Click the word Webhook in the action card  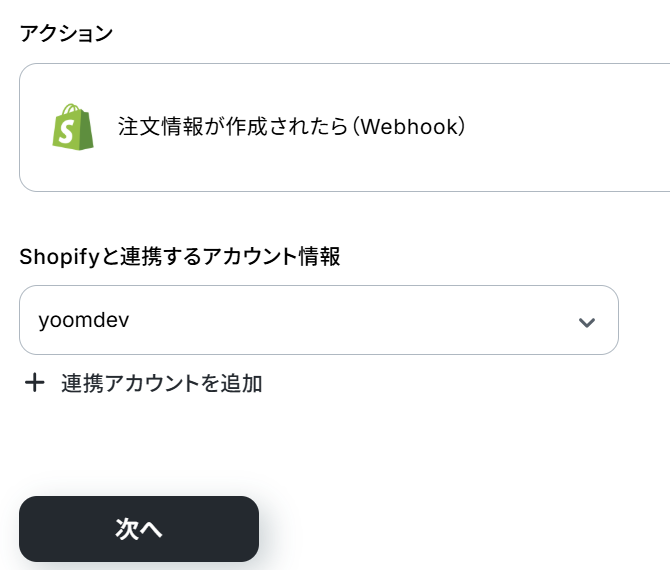click(410, 128)
